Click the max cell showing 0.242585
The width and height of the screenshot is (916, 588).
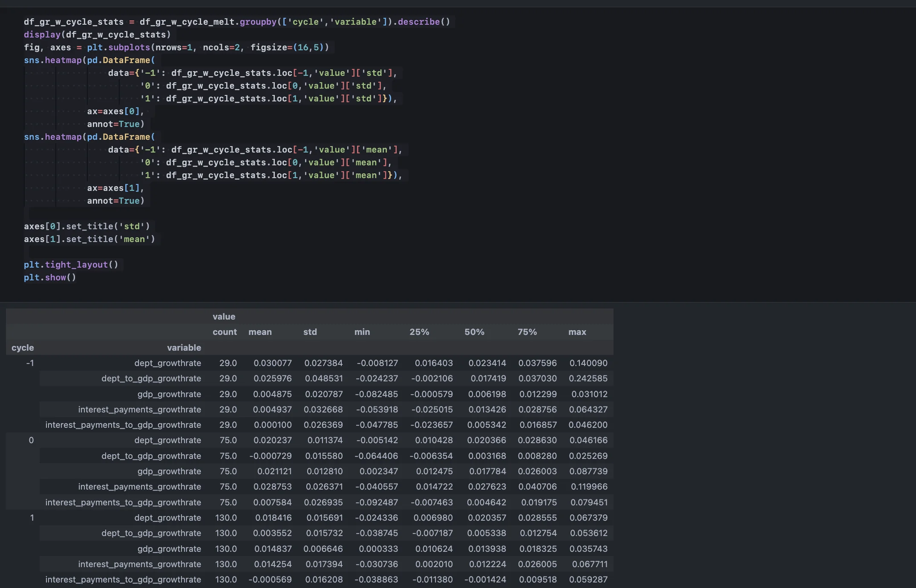click(588, 378)
